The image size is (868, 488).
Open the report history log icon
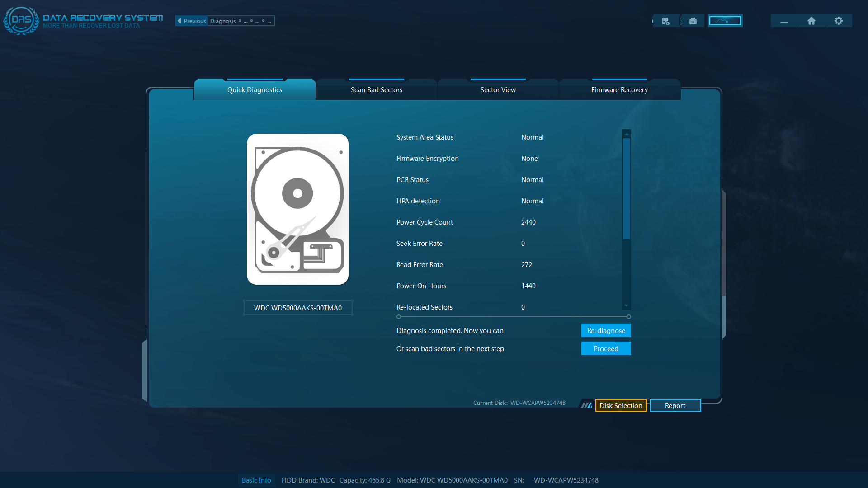point(665,21)
